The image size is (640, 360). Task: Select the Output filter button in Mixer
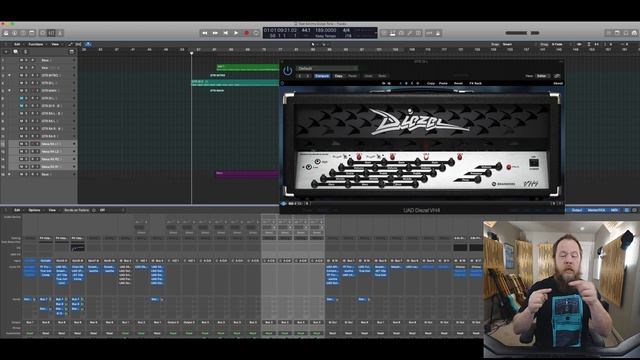point(577,210)
